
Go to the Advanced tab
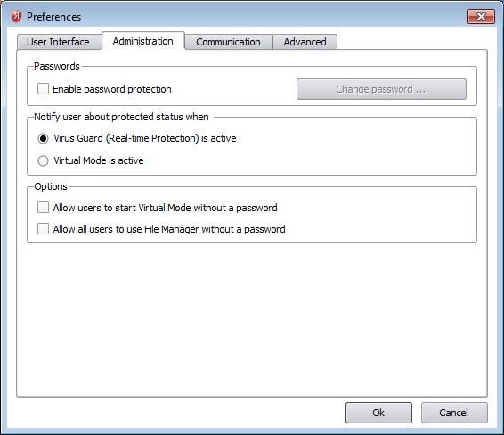tap(305, 42)
